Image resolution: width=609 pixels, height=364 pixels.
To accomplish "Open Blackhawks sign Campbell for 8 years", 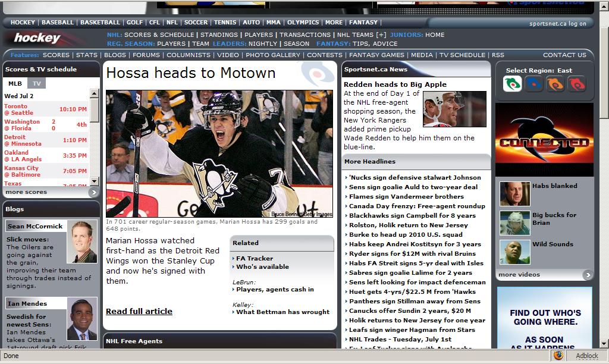I will click(412, 215).
